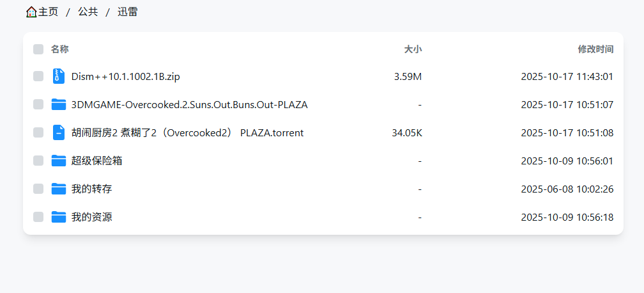Image resolution: width=644 pixels, height=293 pixels.
Task: Select the checkbox beside 超级保险箱
Action: click(38, 161)
